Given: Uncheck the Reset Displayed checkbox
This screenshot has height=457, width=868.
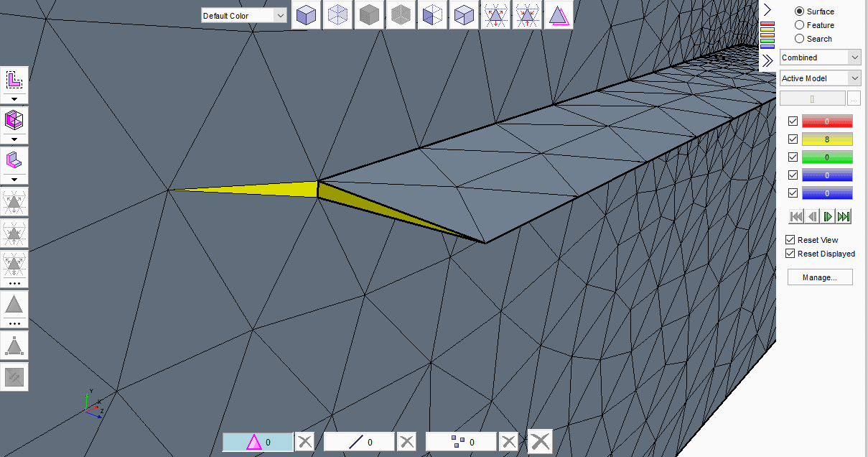Looking at the screenshot, I should pyautogui.click(x=790, y=254).
